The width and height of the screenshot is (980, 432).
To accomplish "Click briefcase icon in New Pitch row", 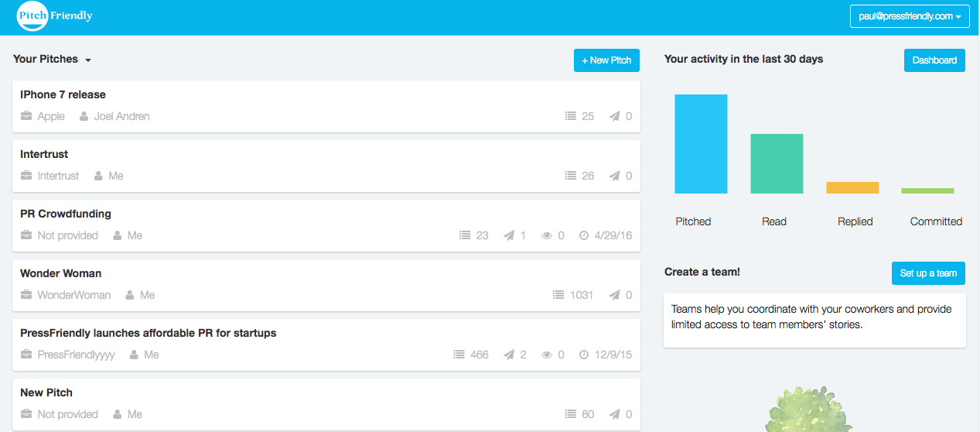I will [x=26, y=414].
